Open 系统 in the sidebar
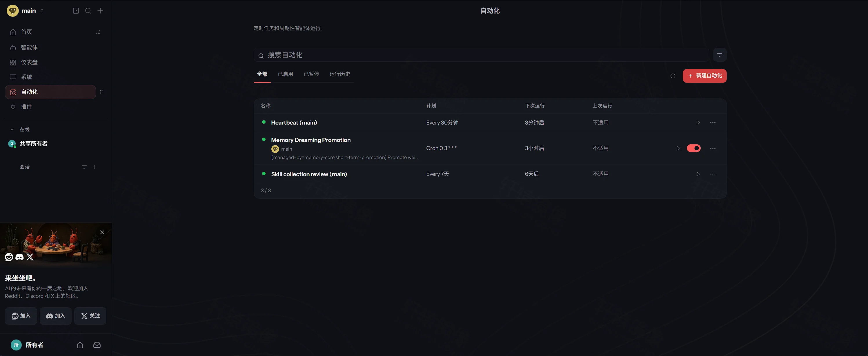 tap(50, 77)
